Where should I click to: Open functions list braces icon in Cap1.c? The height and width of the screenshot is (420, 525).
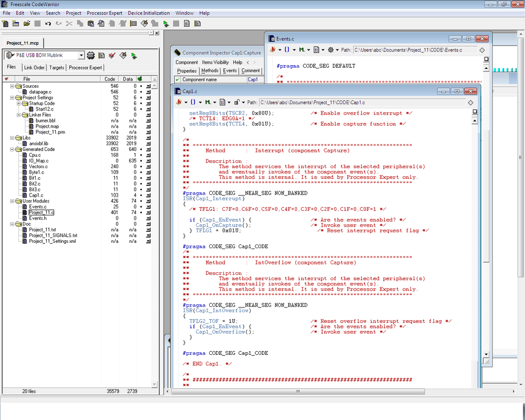(x=194, y=102)
